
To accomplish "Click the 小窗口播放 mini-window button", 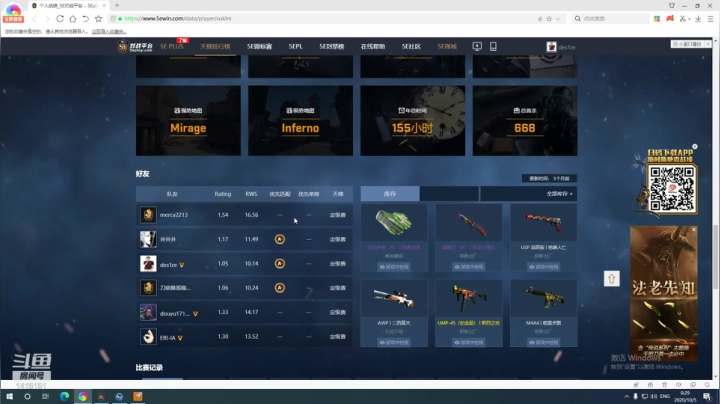I will click(x=687, y=44).
